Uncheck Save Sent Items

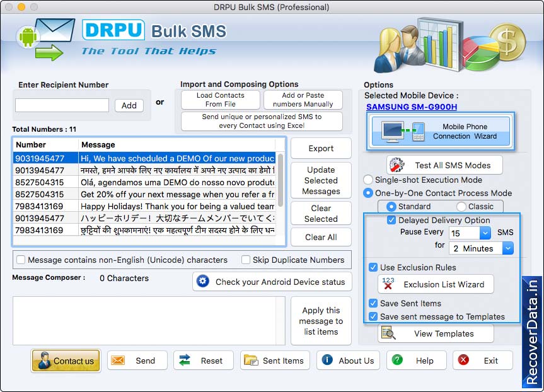point(373,303)
